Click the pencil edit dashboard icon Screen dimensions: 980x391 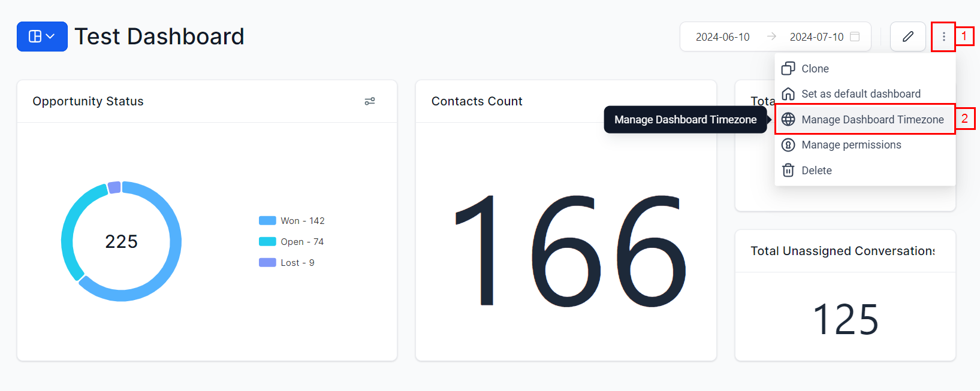tap(908, 37)
